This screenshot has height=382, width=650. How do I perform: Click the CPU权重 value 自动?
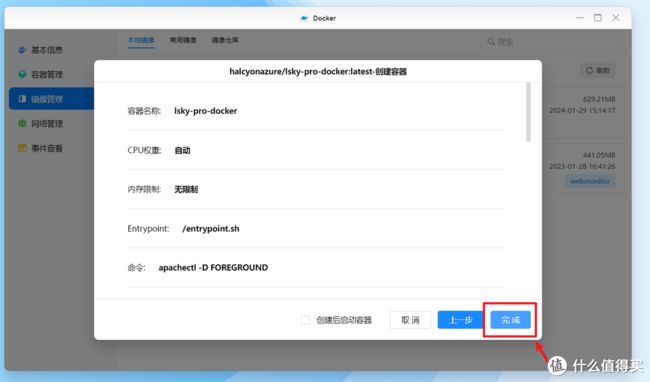tap(182, 150)
